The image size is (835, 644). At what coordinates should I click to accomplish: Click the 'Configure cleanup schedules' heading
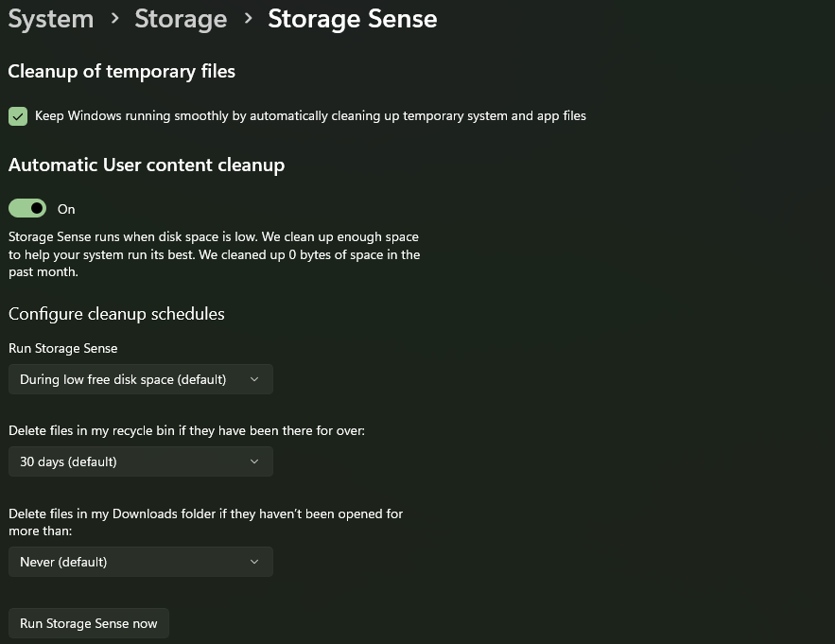tap(116, 314)
